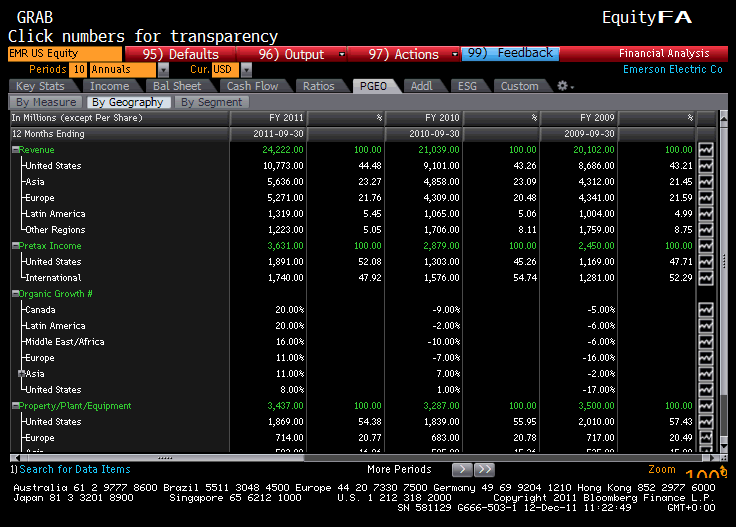The height and width of the screenshot is (527, 736).
Task: Open the gear settings icon beside the Custom tab
Action: (x=563, y=86)
